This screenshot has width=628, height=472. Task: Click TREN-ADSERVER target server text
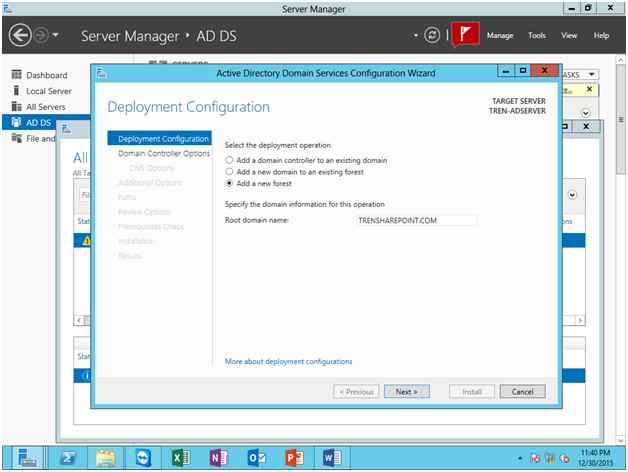click(x=517, y=111)
